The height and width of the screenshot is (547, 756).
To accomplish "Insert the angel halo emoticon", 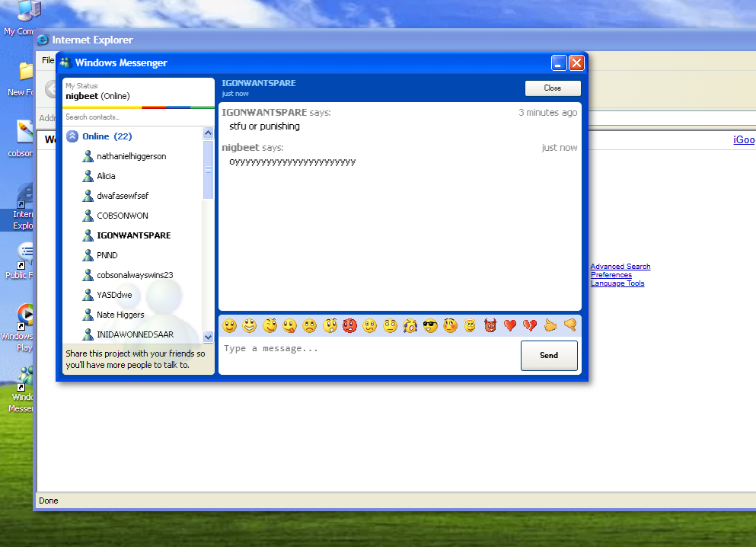I will click(470, 326).
